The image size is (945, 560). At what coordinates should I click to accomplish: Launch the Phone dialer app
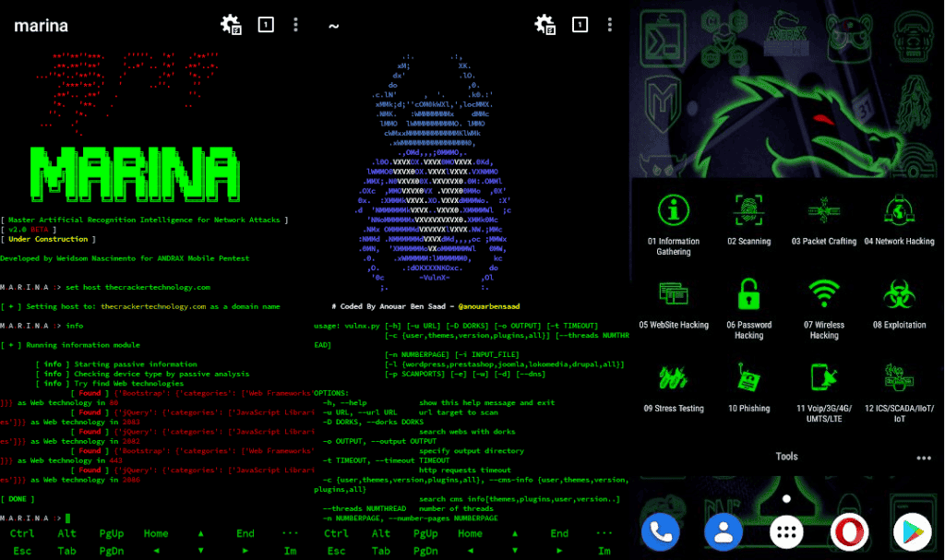tap(661, 532)
